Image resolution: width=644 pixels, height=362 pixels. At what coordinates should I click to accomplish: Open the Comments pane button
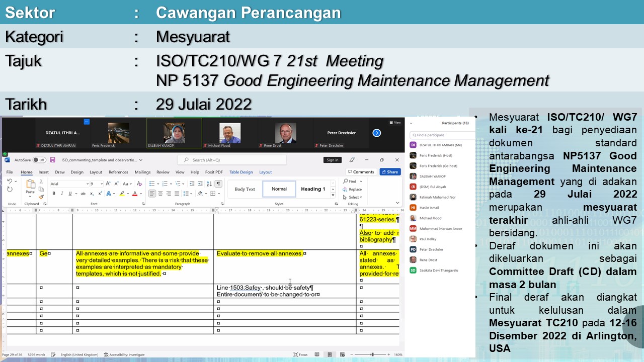point(360,172)
